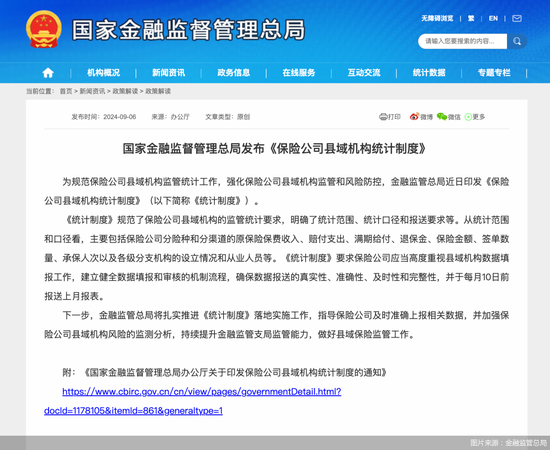This screenshot has height=450, width=550.
Task: Switch to English EN version
Action: (x=493, y=18)
